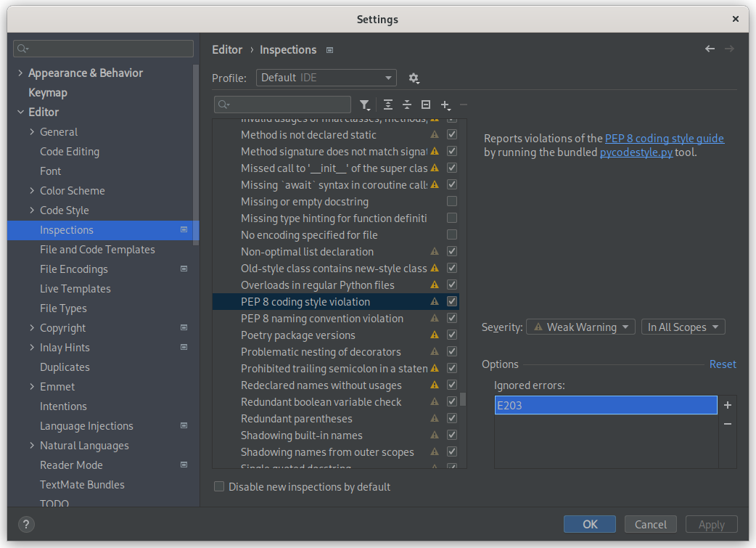Select the E203 ignored error entry
This screenshot has width=756, height=548.
click(x=606, y=405)
